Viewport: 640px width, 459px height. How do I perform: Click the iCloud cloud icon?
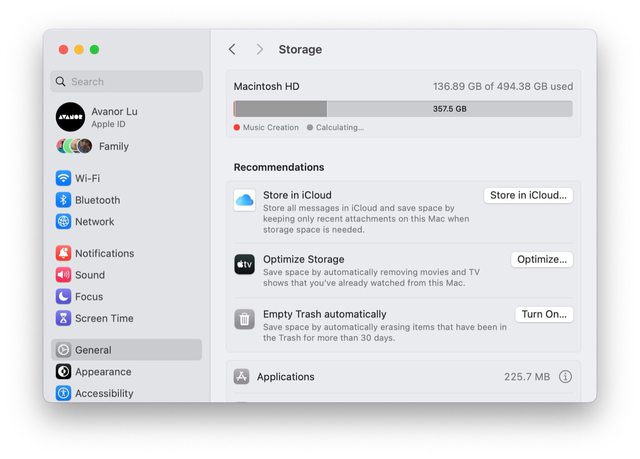244,200
